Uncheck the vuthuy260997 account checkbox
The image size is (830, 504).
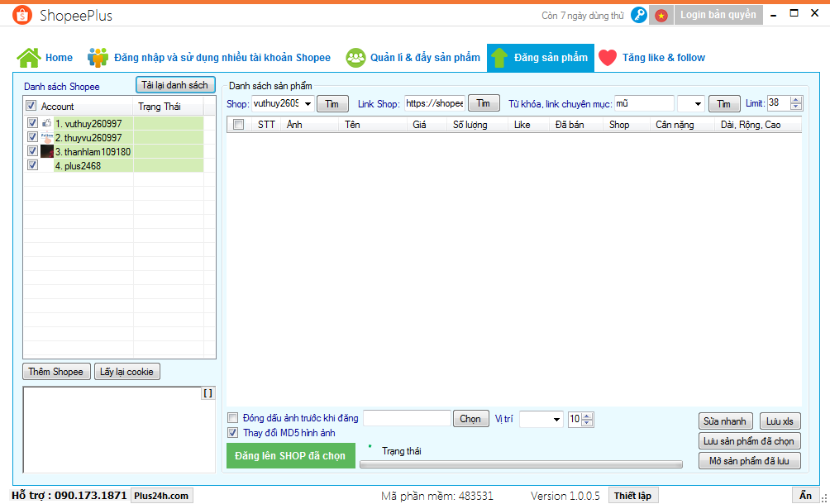coord(32,123)
